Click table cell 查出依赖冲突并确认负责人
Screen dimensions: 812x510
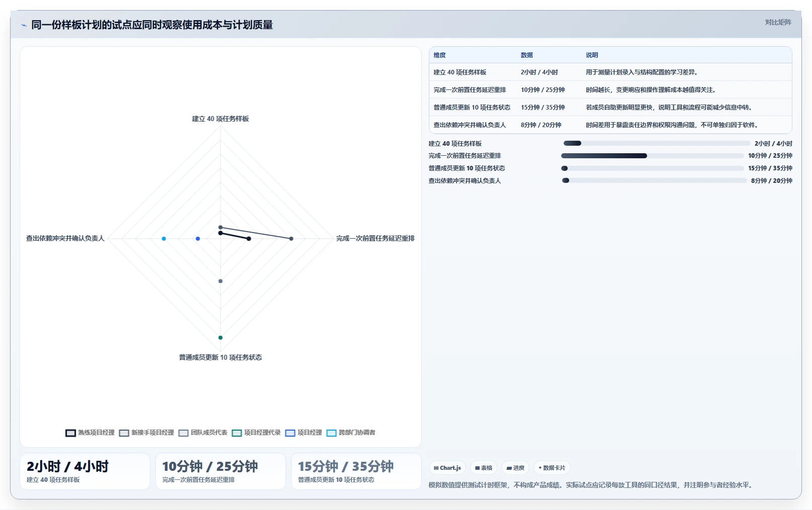point(470,125)
